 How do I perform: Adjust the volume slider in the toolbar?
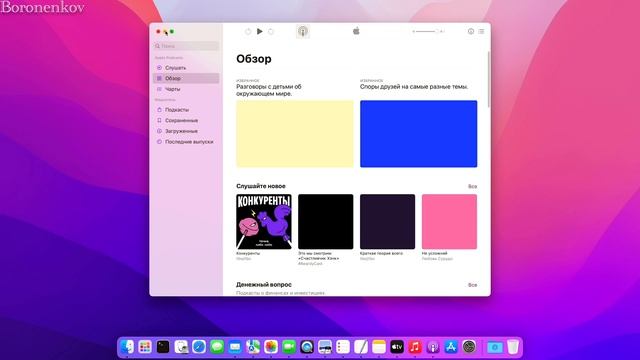pos(428,31)
